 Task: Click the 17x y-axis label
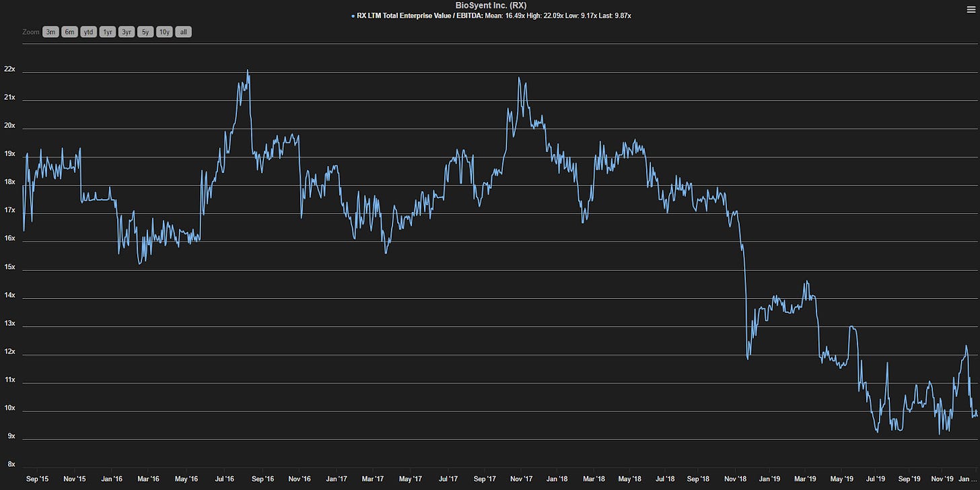tap(9, 211)
